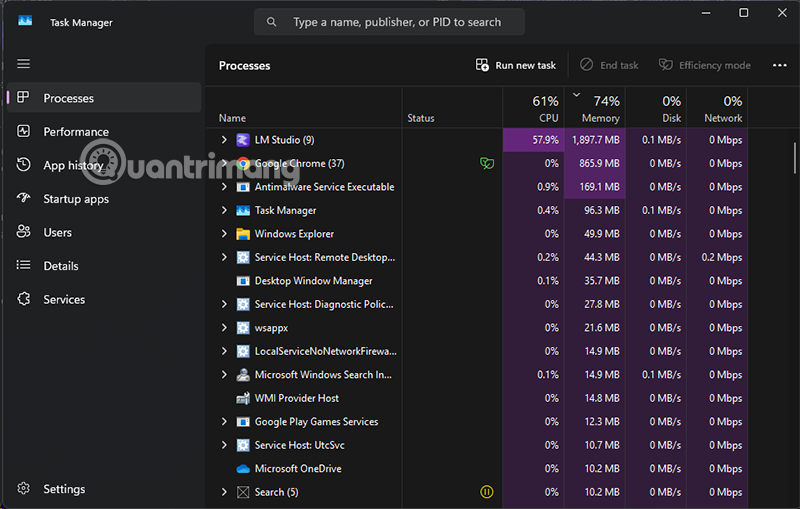Open the Services page

point(104,299)
